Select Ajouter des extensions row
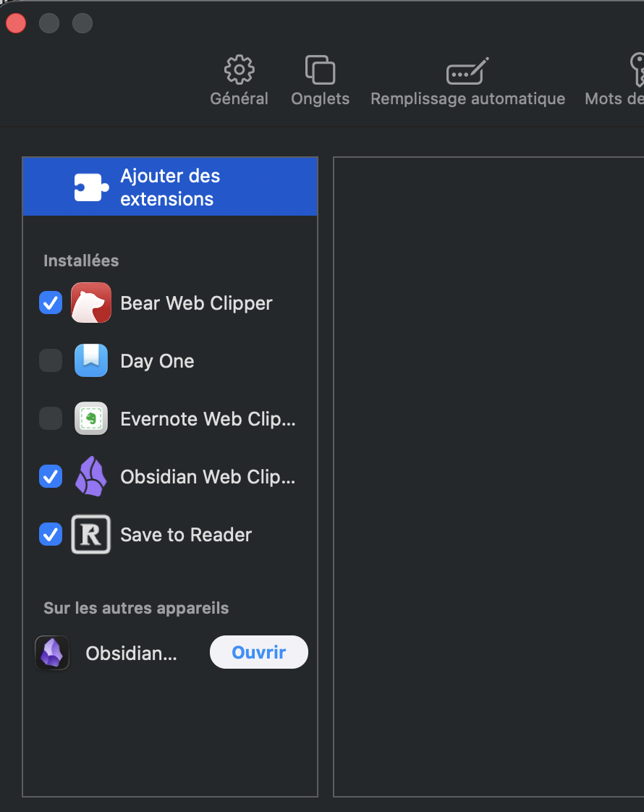This screenshot has width=644, height=812. pos(170,187)
